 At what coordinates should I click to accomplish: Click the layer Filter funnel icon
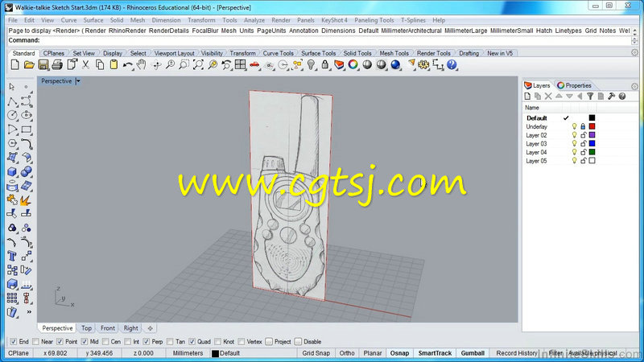[x=590, y=97]
